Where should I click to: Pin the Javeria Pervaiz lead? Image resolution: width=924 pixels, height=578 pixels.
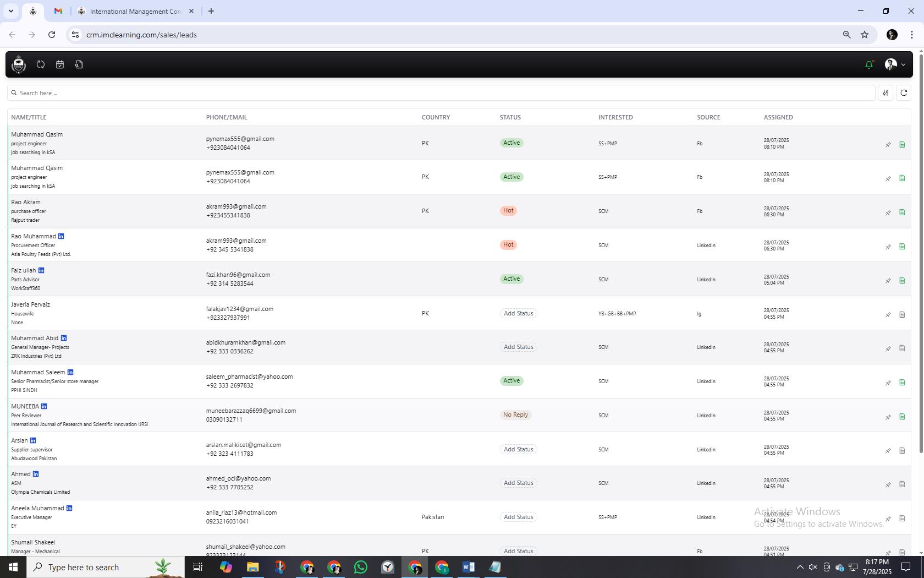888,315
